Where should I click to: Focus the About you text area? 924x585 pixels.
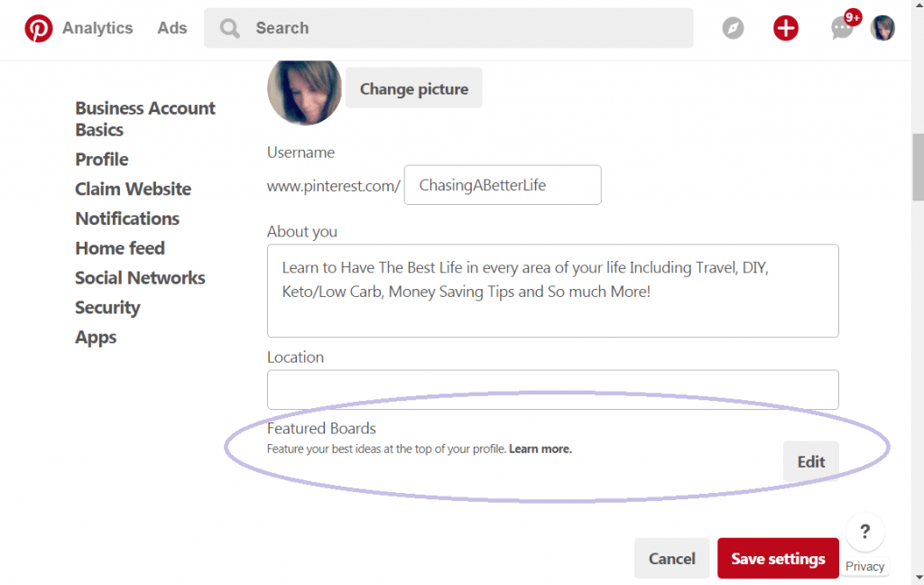[552, 290]
